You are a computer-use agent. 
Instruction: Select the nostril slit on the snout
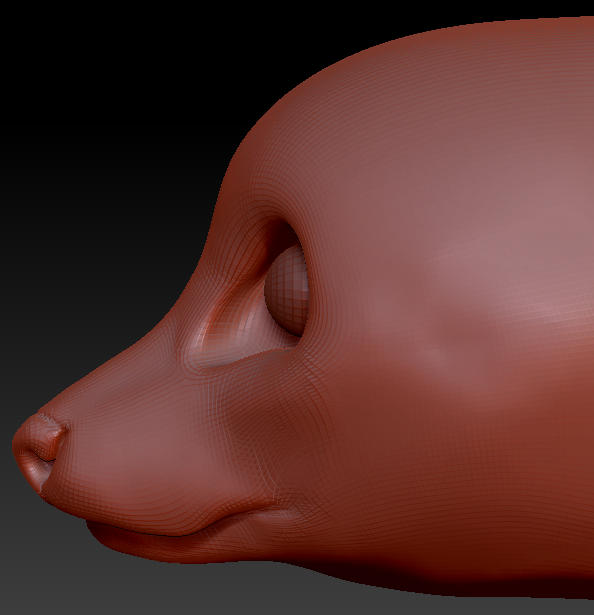pyautogui.click(x=41, y=457)
